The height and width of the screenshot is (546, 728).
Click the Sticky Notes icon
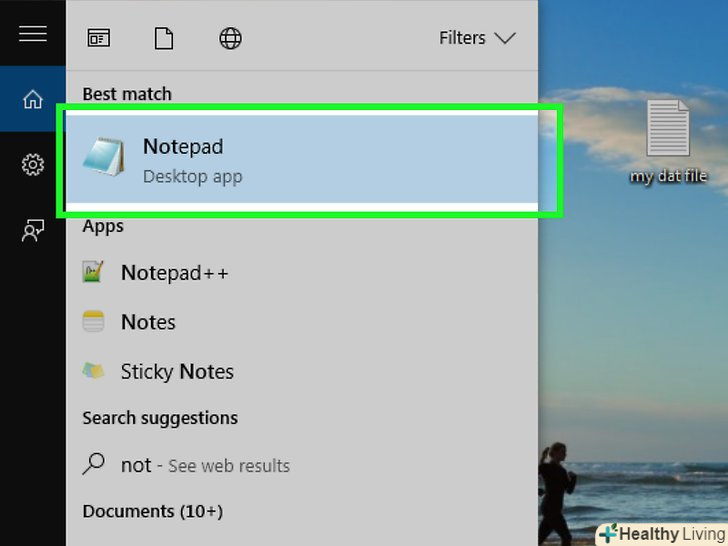pos(93,370)
